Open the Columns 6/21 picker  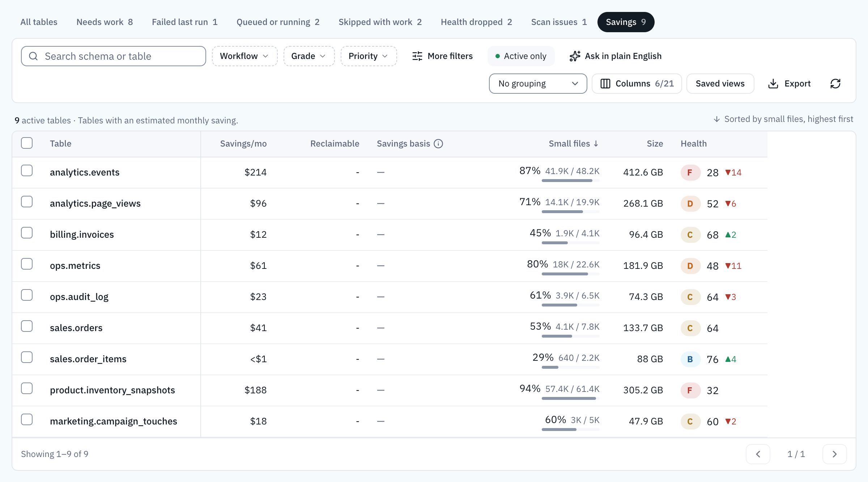(x=637, y=84)
